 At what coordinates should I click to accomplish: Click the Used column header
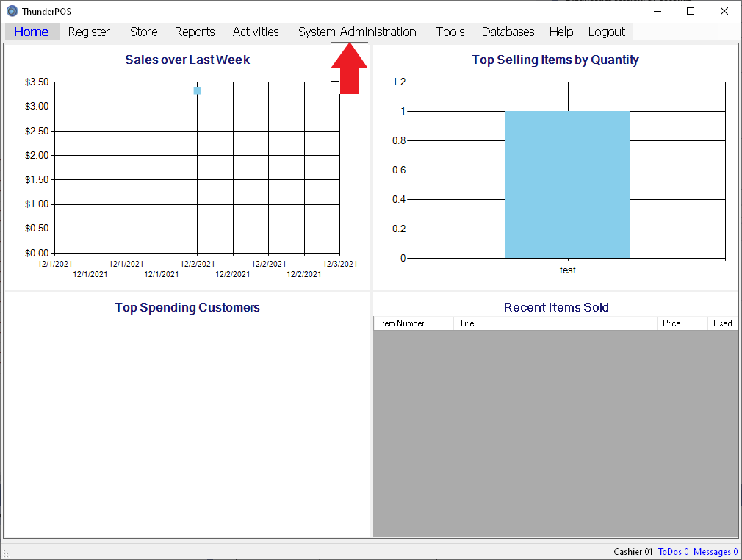pyautogui.click(x=722, y=323)
